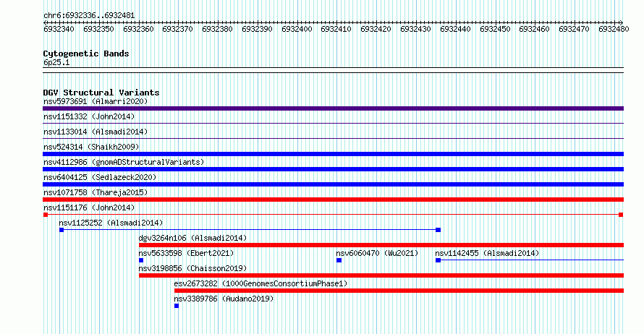
Task: Click right red end marker of nsv1151176
Action: coord(621,215)
